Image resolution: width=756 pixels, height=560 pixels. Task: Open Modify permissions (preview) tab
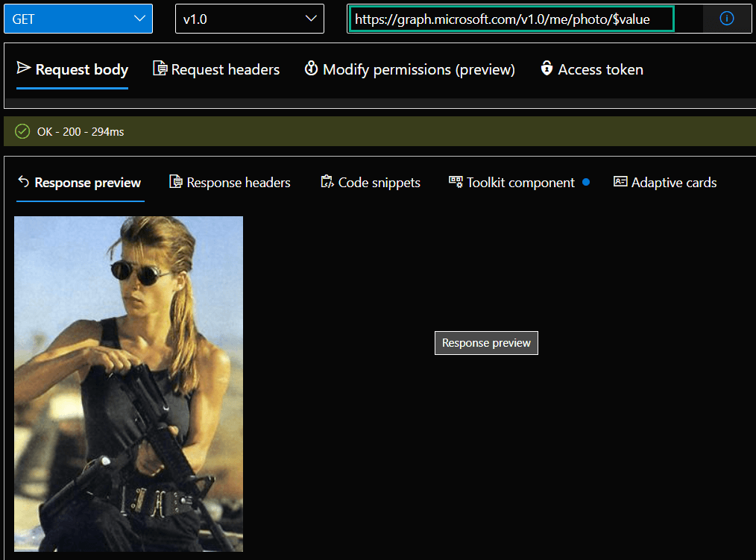[410, 69]
